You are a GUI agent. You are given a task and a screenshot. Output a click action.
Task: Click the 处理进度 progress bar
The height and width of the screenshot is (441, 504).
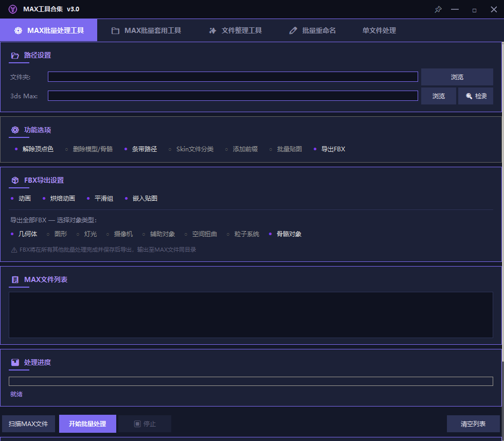(251, 381)
